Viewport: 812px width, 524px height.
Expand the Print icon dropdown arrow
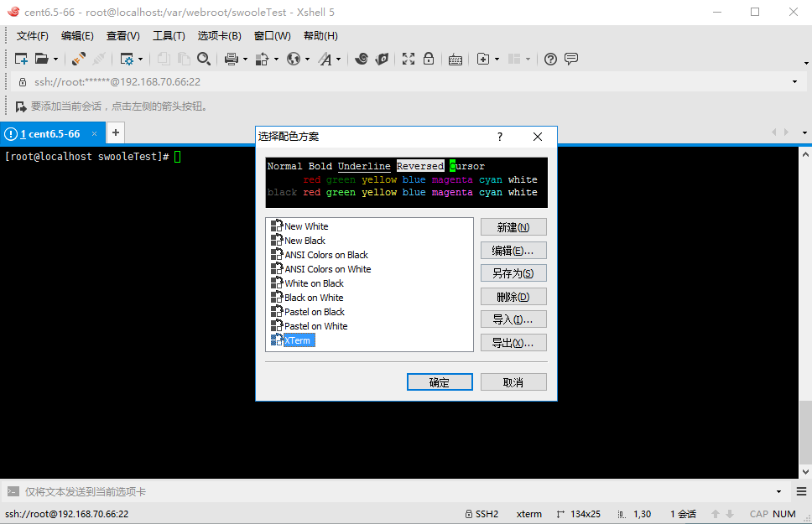pyautogui.click(x=246, y=60)
